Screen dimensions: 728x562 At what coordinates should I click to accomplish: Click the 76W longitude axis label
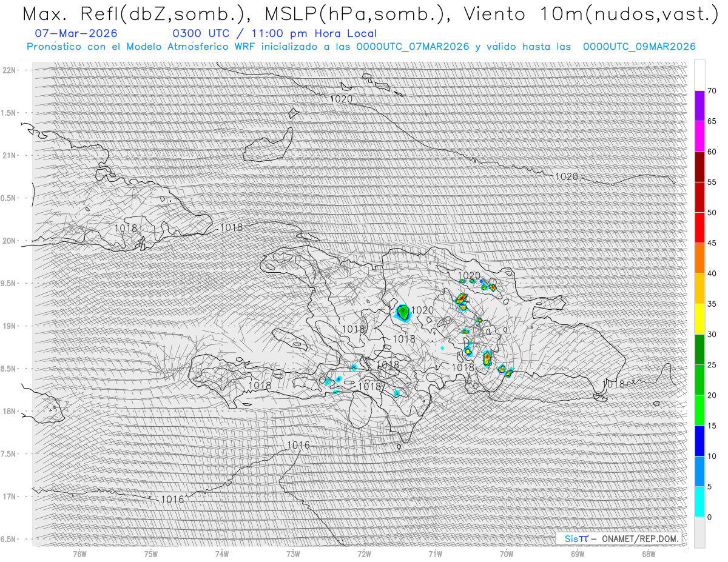[79, 554]
